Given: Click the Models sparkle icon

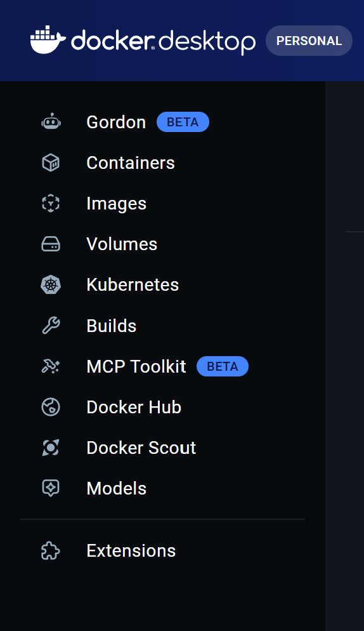Looking at the screenshot, I should point(51,488).
